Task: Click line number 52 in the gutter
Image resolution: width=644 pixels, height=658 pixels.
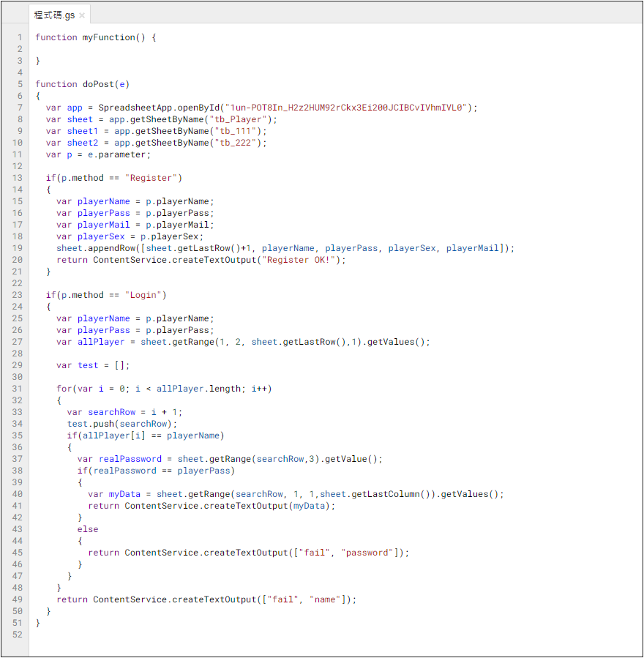Action: coord(18,635)
